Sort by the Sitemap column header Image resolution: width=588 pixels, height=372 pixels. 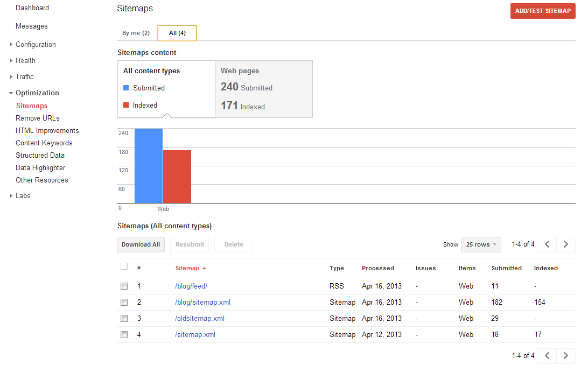click(187, 268)
